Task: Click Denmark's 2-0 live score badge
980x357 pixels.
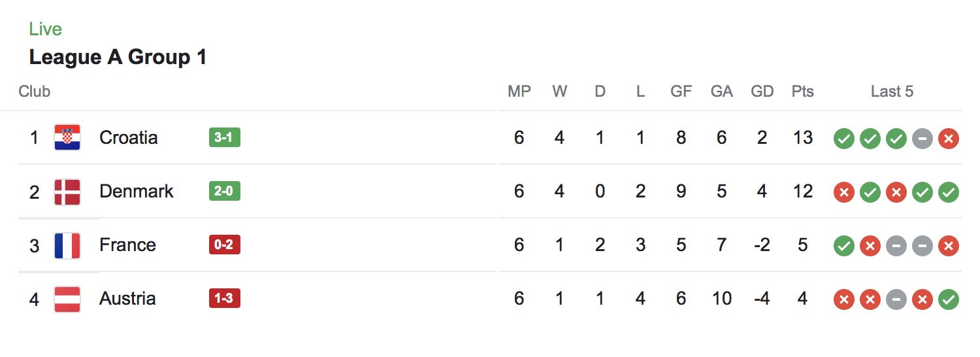Action: pyautogui.click(x=224, y=192)
